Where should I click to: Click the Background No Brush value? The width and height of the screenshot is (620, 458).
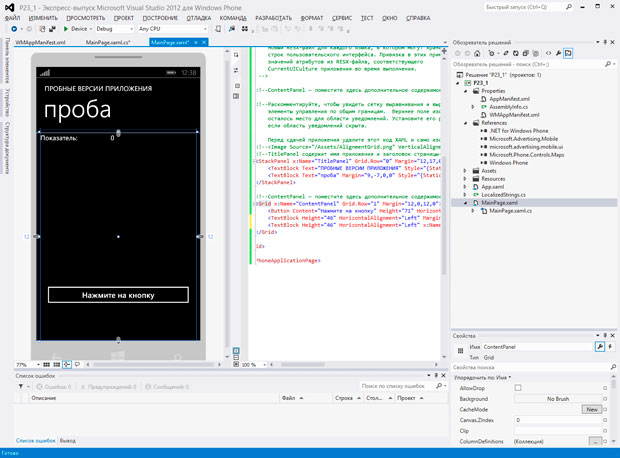(558, 399)
